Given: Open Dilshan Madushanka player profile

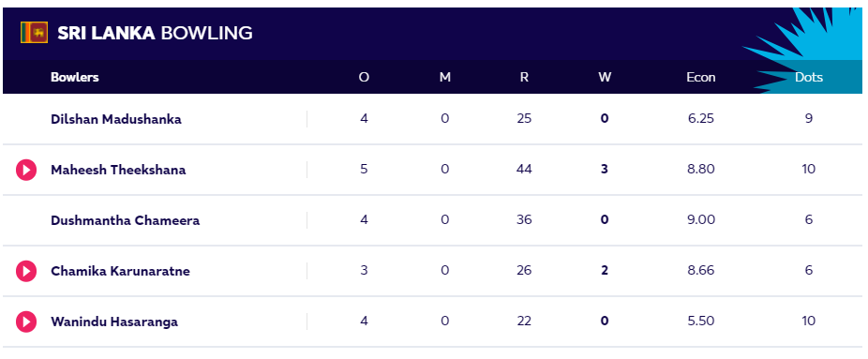Looking at the screenshot, I should pos(115,119).
